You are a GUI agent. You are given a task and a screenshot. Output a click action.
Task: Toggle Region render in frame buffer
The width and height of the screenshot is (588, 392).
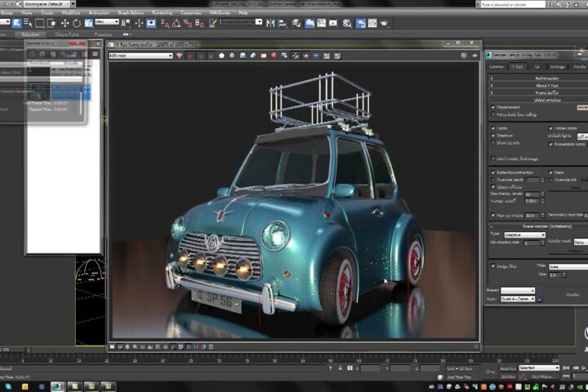(x=305, y=56)
